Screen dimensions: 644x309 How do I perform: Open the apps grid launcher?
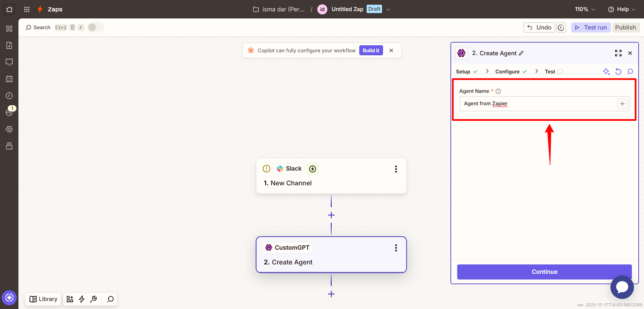[x=27, y=9]
